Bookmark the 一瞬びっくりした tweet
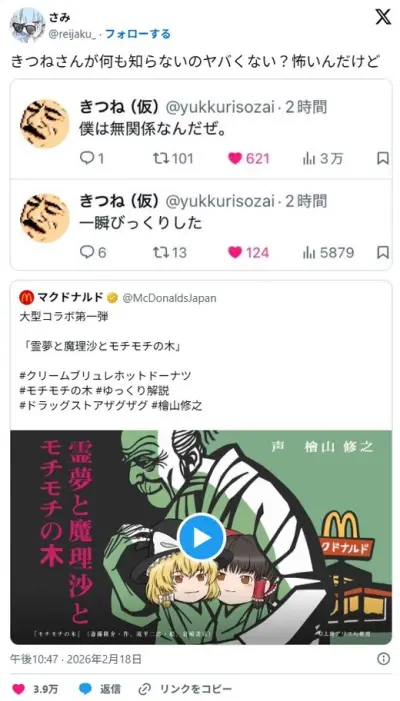 (x=383, y=252)
